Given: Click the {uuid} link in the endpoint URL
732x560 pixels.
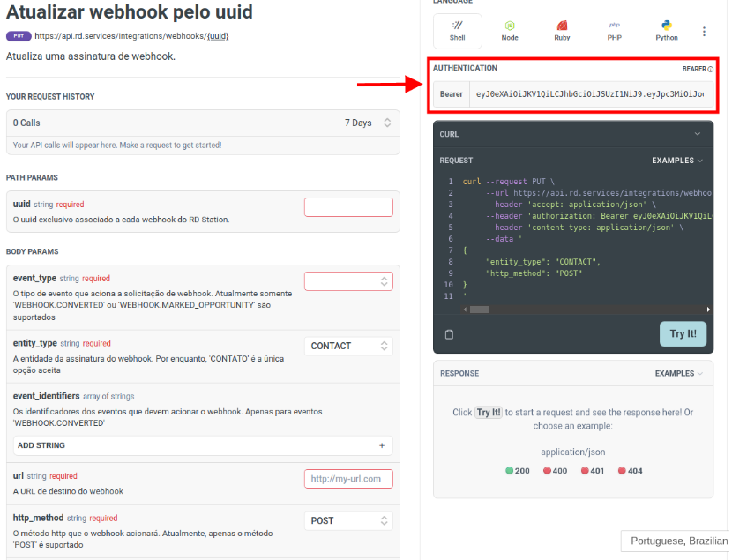Looking at the screenshot, I should (218, 36).
